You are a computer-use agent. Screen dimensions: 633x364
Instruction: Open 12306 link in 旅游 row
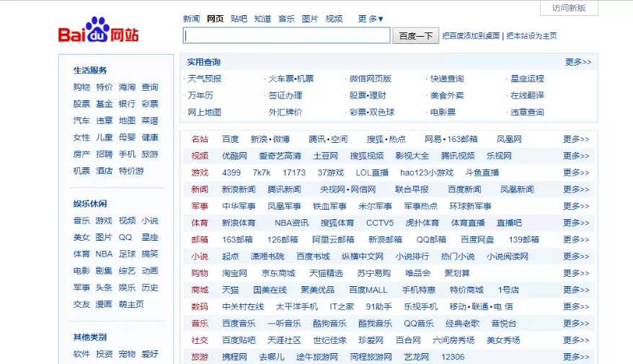coord(453,357)
